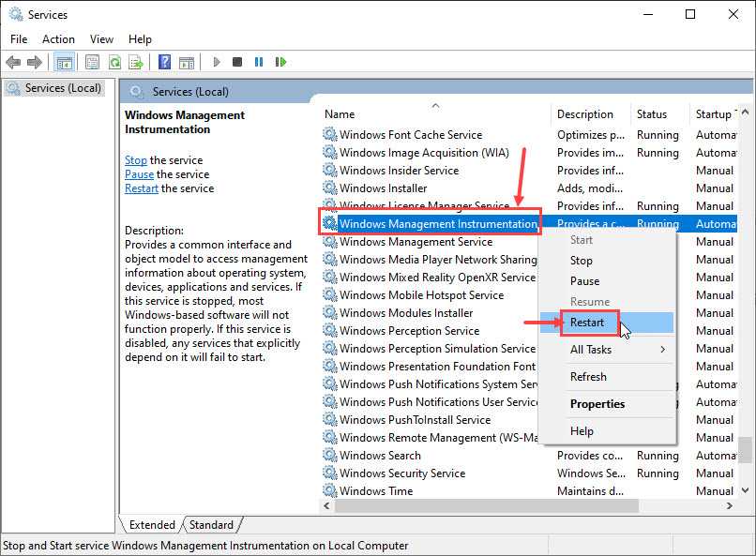Screen dimensions: 756x556
Task: Open Properties from the context menu
Action: coord(609,404)
